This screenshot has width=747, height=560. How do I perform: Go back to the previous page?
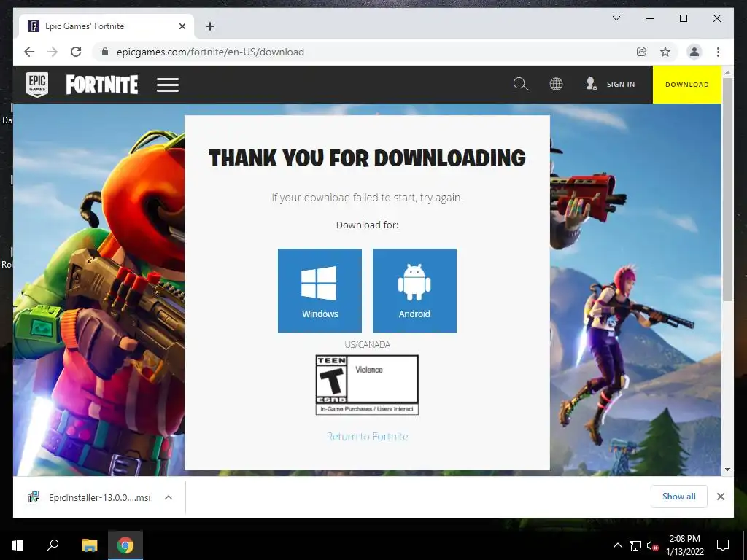[x=29, y=52]
